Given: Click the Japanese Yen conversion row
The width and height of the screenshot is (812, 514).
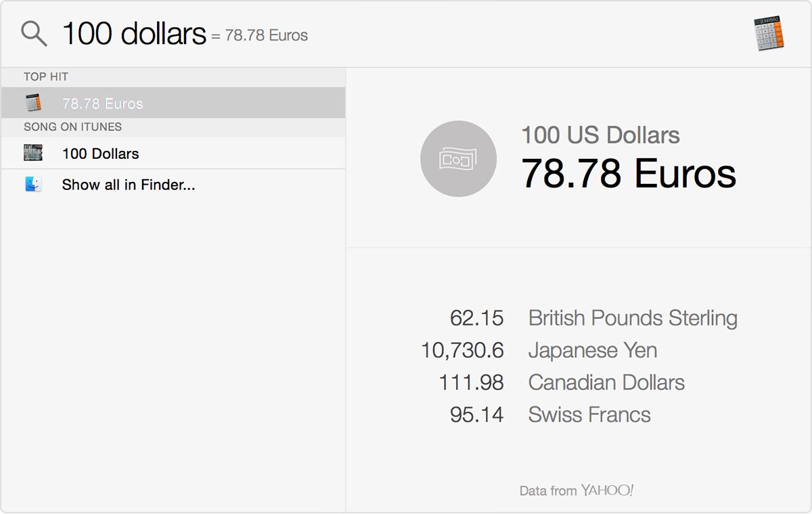Looking at the screenshot, I should (x=539, y=350).
